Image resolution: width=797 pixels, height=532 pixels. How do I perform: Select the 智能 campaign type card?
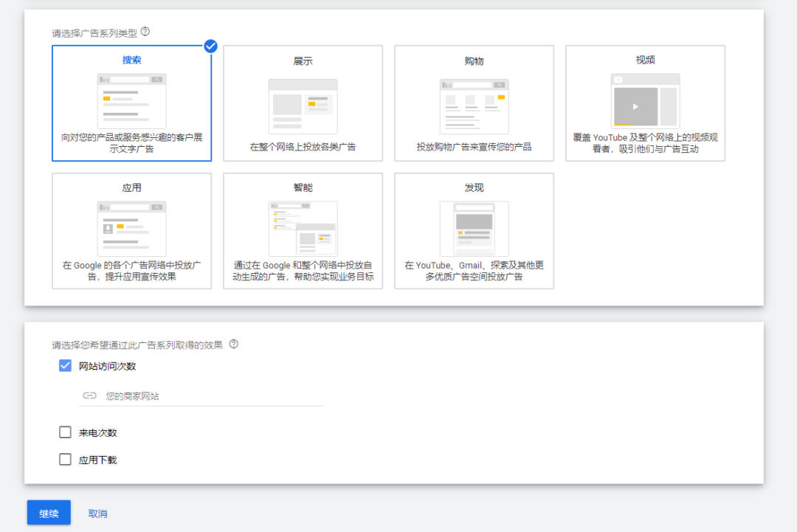303,231
